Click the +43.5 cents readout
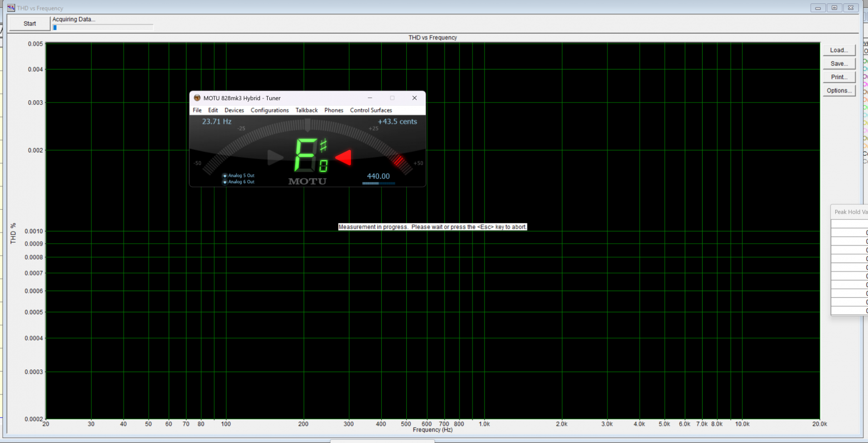Screen dimensions: 868x443 pyautogui.click(x=397, y=121)
